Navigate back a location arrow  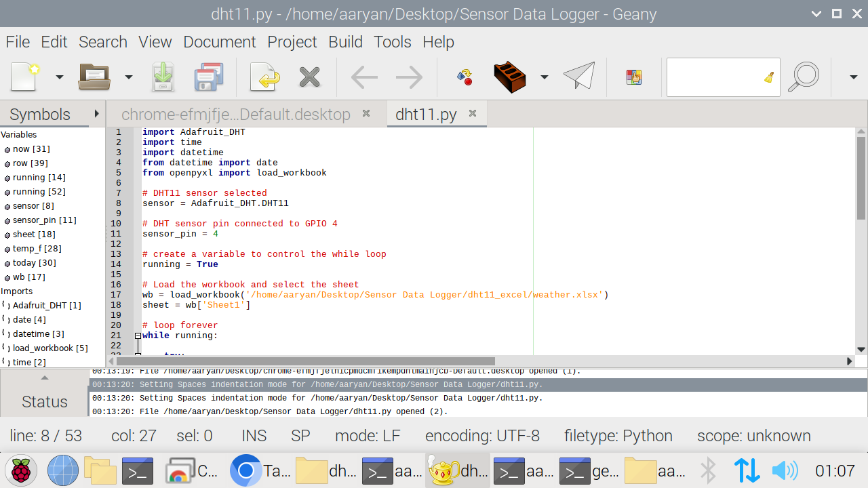[x=364, y=77]
